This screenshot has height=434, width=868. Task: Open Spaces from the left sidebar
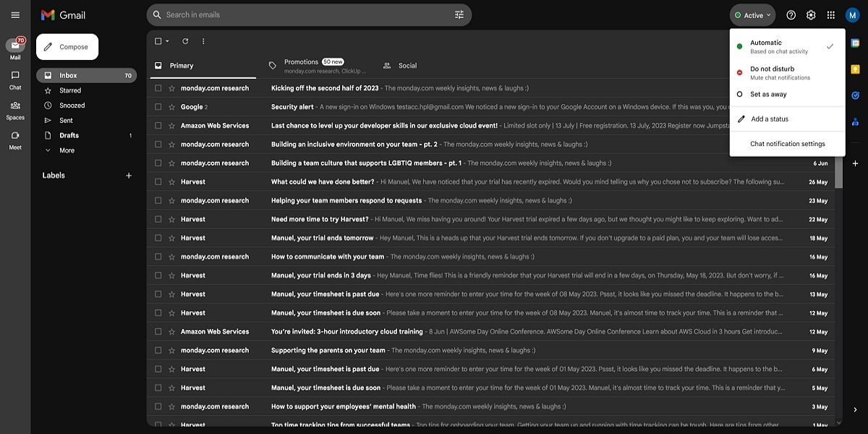[x=14, y=109]
